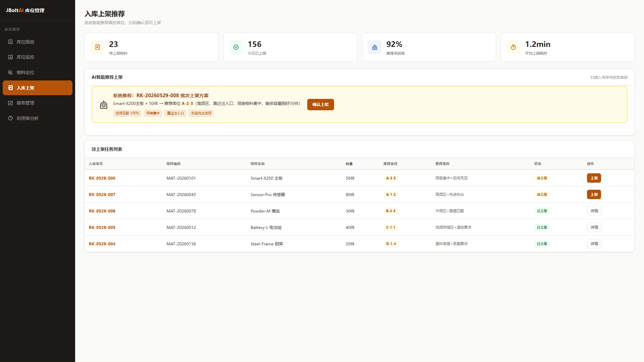Go to 物料定位 menu item
644x362 pixels.
(38, 72)
